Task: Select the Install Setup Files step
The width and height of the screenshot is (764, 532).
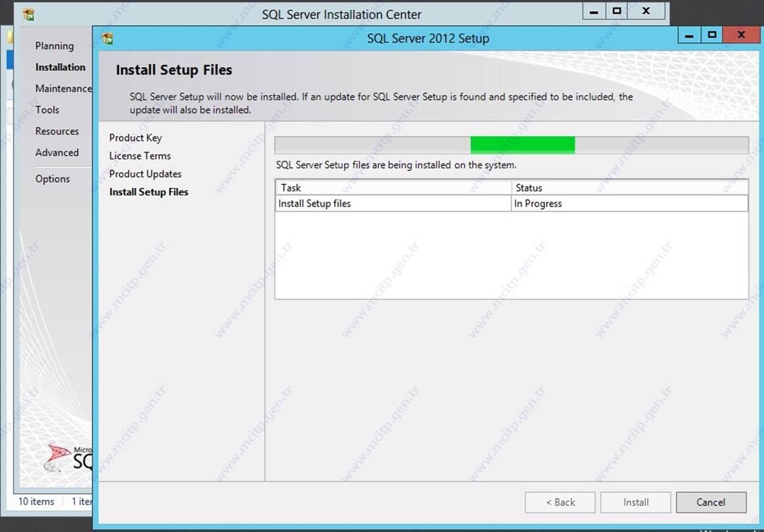Action: coord(148,192)
